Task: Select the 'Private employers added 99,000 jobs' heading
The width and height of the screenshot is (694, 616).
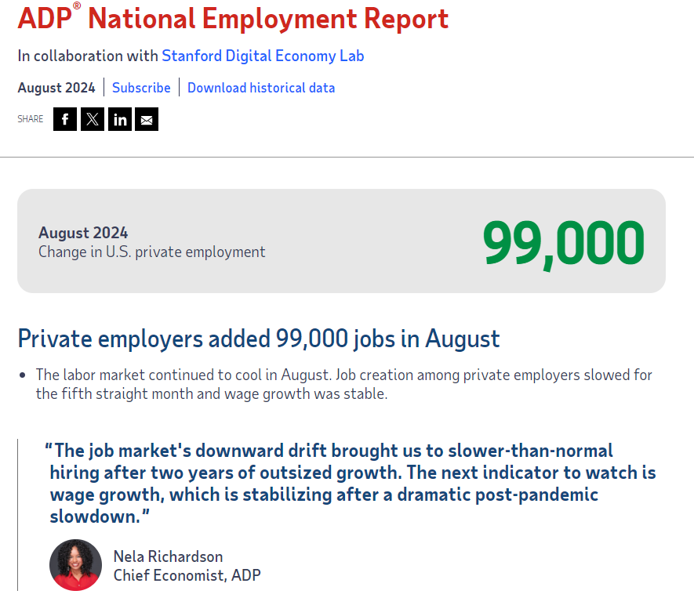Action: 259,339
